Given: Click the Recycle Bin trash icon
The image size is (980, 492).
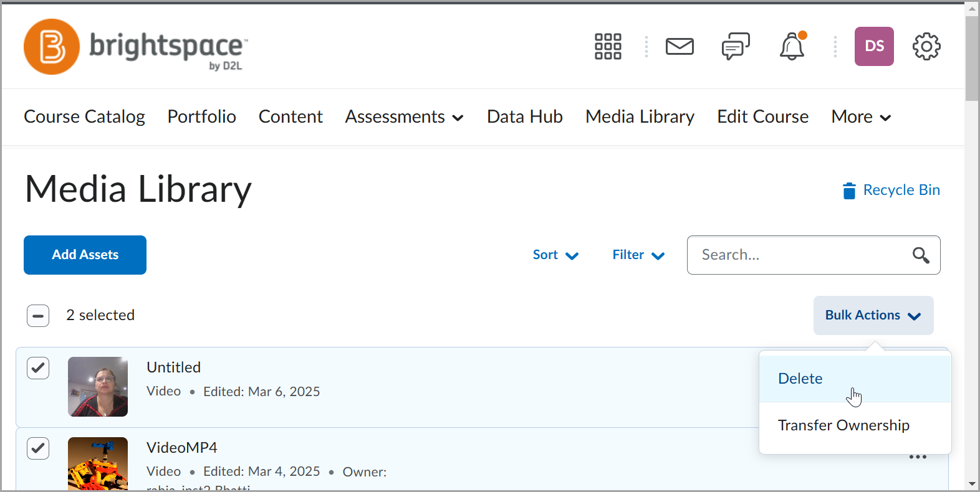Looking at the screenshot, I should pos(849,191).
